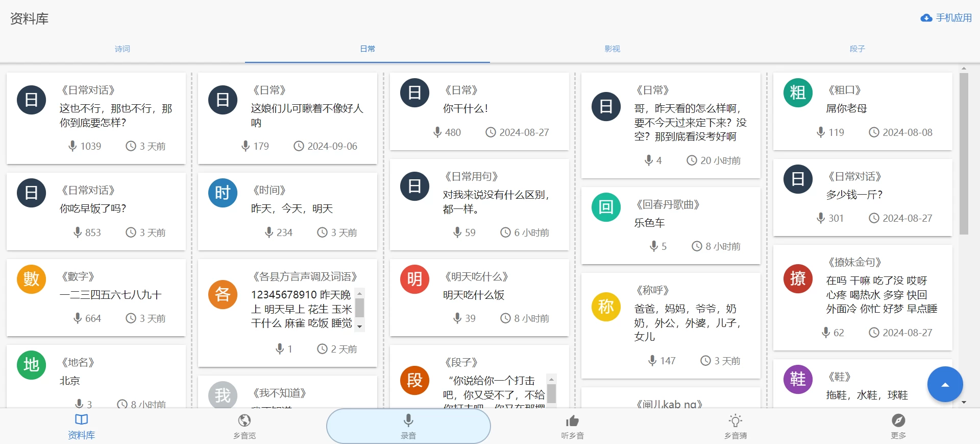Open 资料库 in bottom navigation
The image size is (980, 444).
coord(82,427)
